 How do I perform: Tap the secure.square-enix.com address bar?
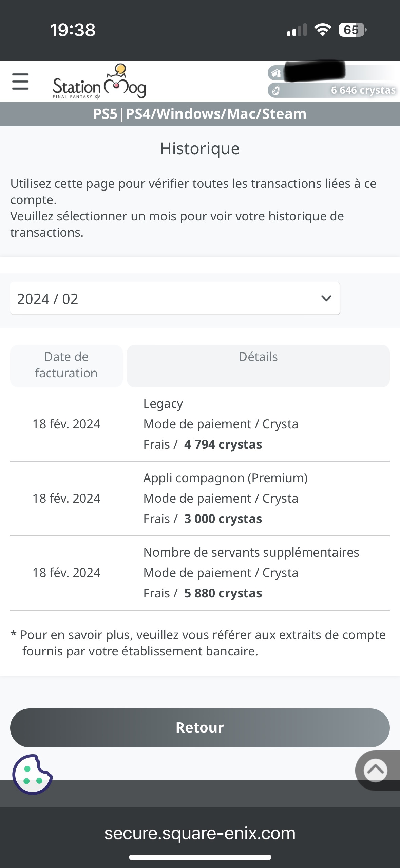coord(200,833)
